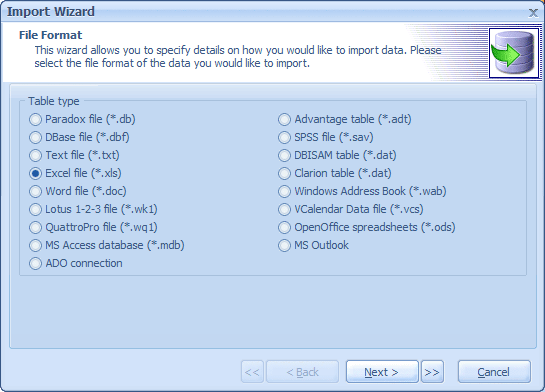Select DBISAM table (*.dat) option

point(337,155)
